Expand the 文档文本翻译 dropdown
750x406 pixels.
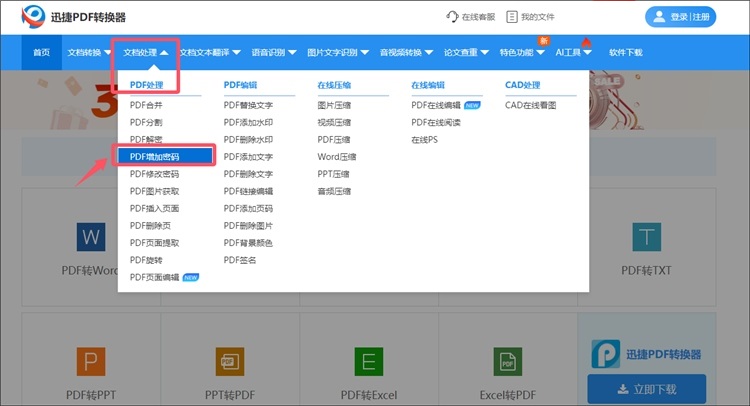[210, 52]
